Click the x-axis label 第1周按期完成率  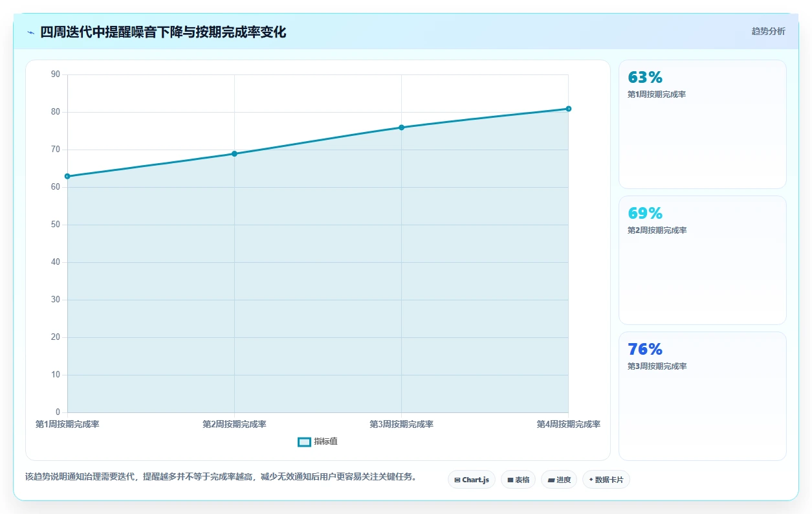tap(67, 425)
